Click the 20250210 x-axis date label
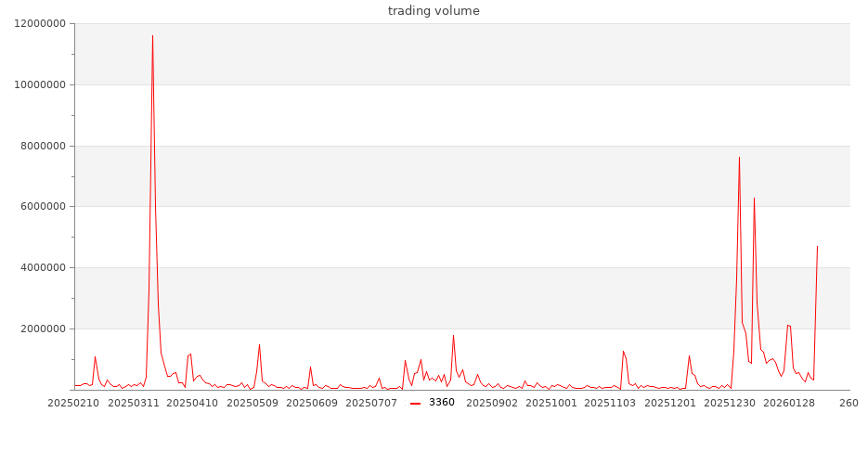Screen dimensions: 868x464 [71, 404]
